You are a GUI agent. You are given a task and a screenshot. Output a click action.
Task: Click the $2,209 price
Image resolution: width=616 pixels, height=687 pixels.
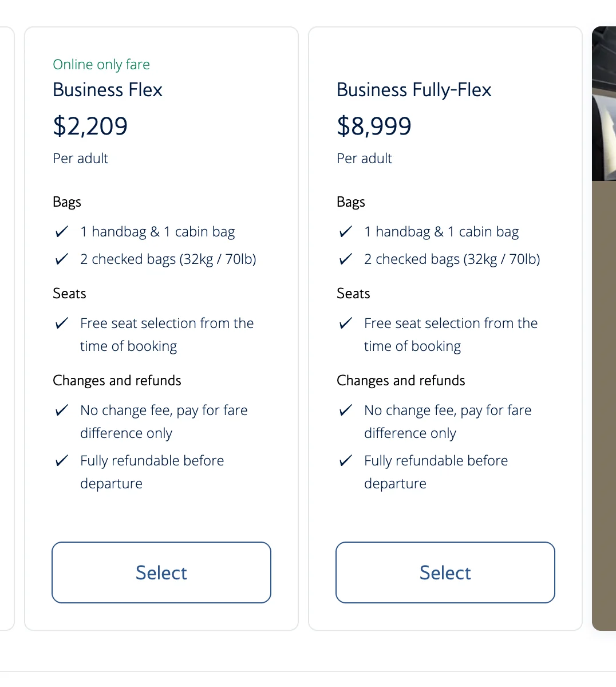coord(90,126)
